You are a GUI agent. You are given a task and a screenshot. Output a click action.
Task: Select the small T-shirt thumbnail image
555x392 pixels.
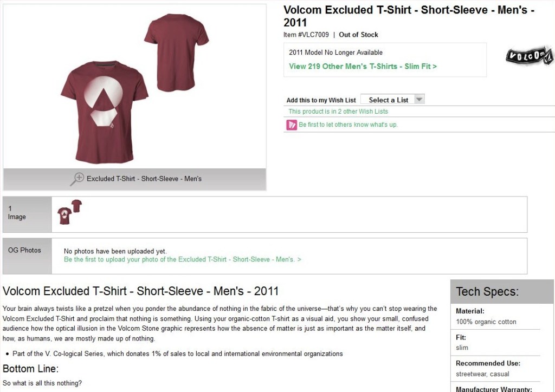coord(69,212)
